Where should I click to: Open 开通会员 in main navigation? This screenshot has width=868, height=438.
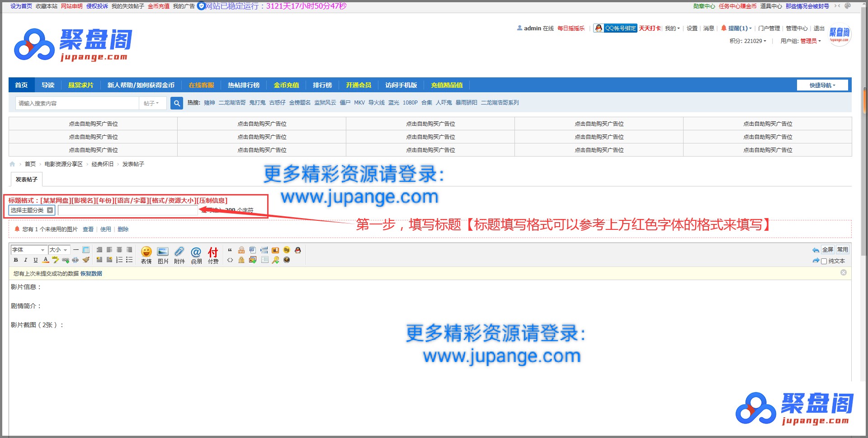(359, 85)
